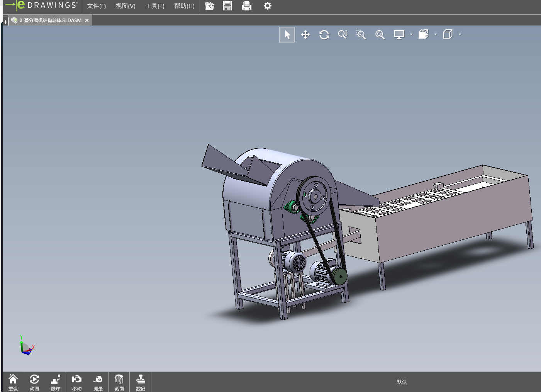Select the arrow Select tool
The height and width of the screenshot is (392, 541).
click(287, 35)
